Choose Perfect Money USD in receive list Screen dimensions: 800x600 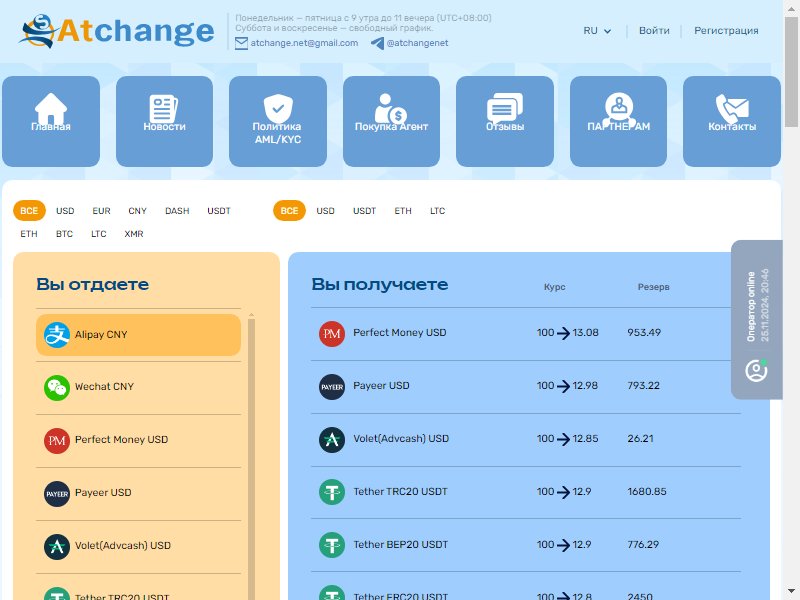[x=526, y=334]
